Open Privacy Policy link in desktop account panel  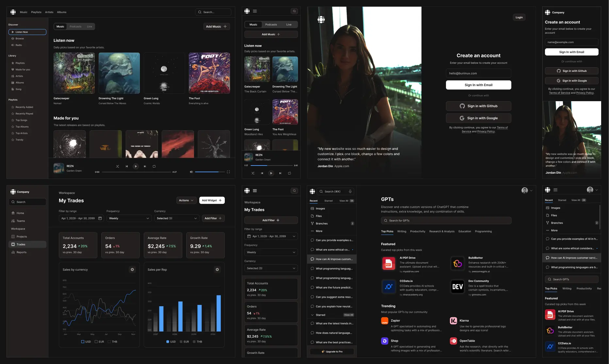(x=486, y=132)
